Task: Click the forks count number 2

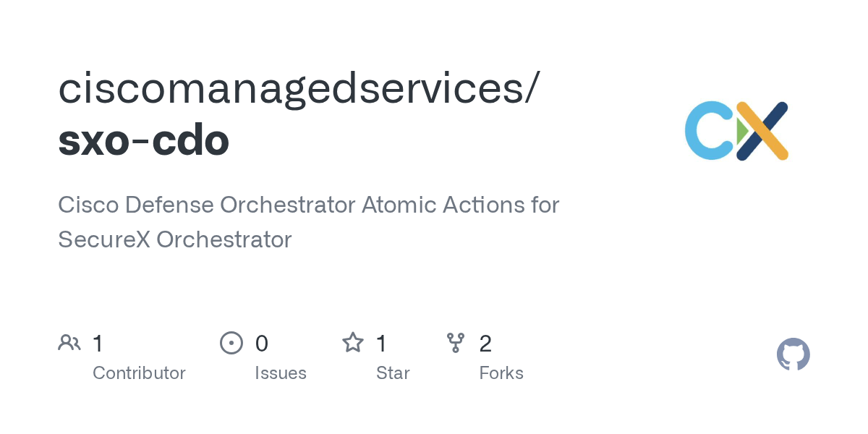Action: coord(485,343)
